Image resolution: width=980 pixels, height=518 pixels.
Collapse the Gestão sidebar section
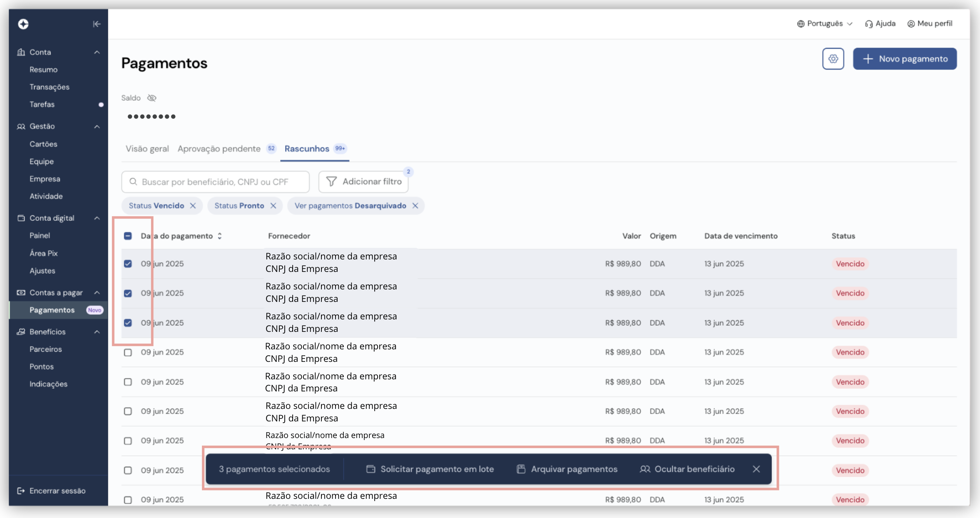pos(97,126)
